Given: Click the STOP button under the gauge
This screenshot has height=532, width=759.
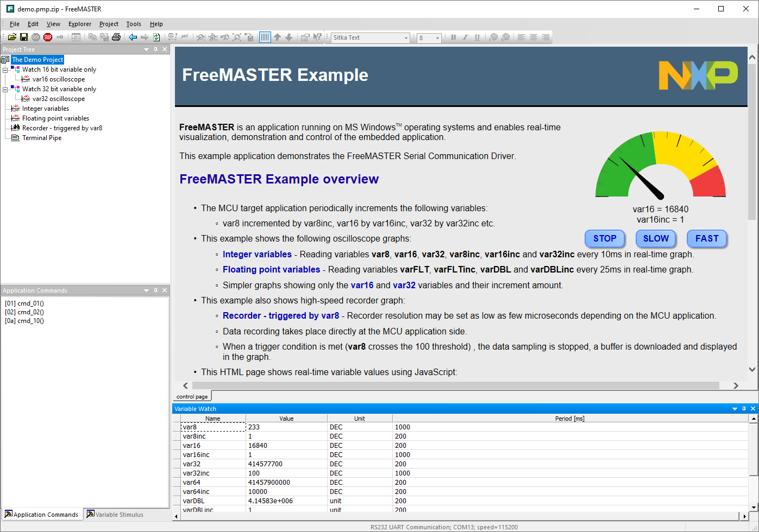Looking at the screenshot, I should pyautogui.click(x=605, y=238).
